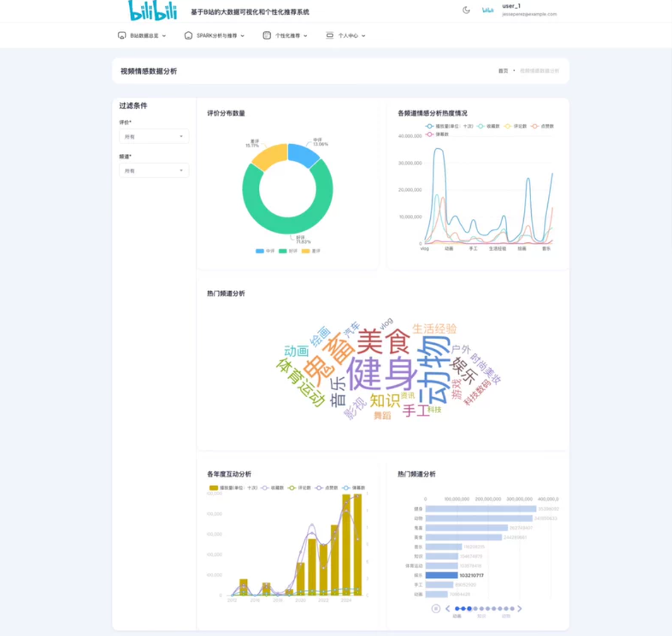
Task: Click the bilibili logo in header
Action: (152, 11)
